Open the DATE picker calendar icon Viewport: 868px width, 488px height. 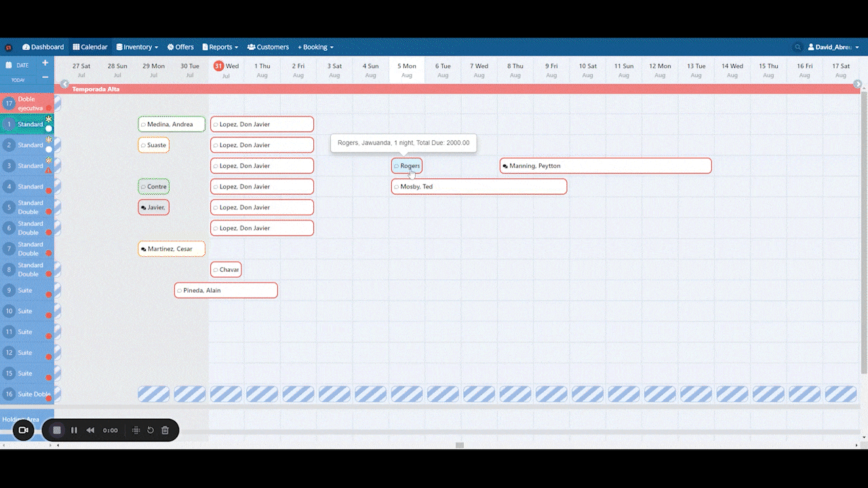click(9, 65)
